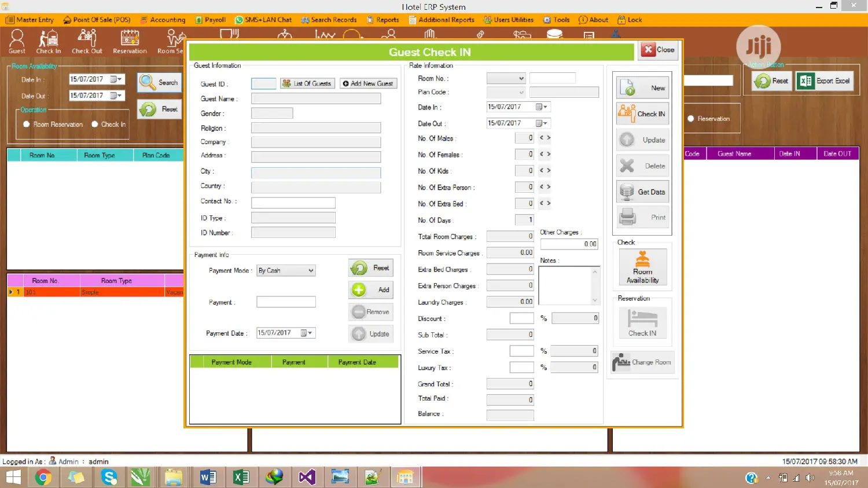Open the Reservation toolbar icon
Viewport: 868px width, 488px height.
[130, 42]
